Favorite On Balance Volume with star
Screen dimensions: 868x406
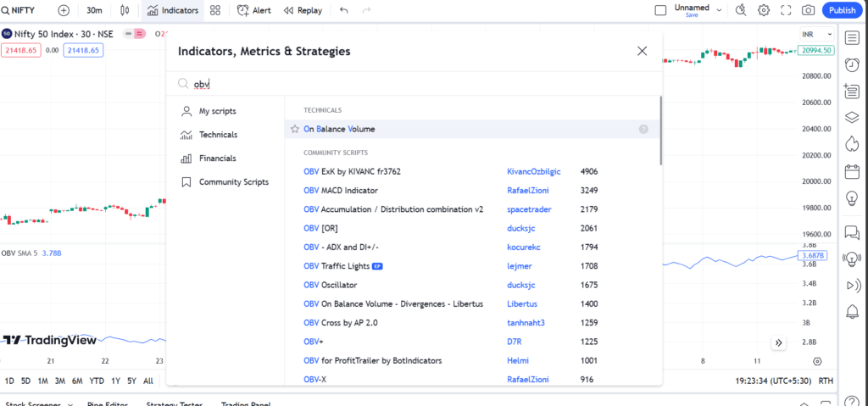[x=295, y=129]
